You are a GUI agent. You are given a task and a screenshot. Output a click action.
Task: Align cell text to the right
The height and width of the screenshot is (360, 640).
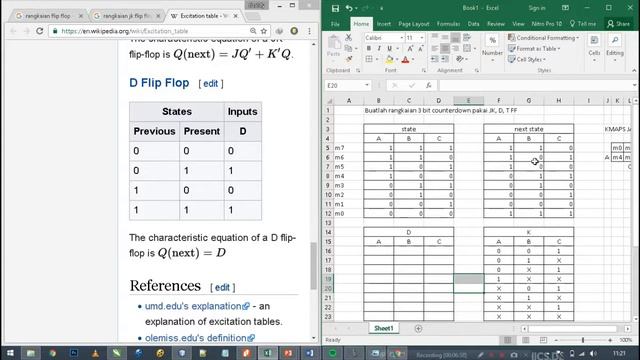(455, 49)
